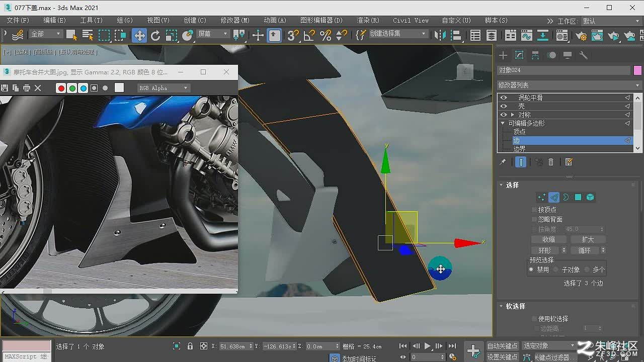
Task: Open the 脚本(S) menu
Action: [496, 20]
